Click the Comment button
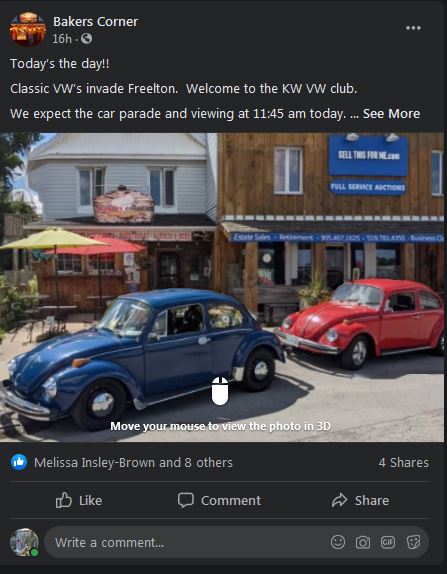 click(219, 500)
